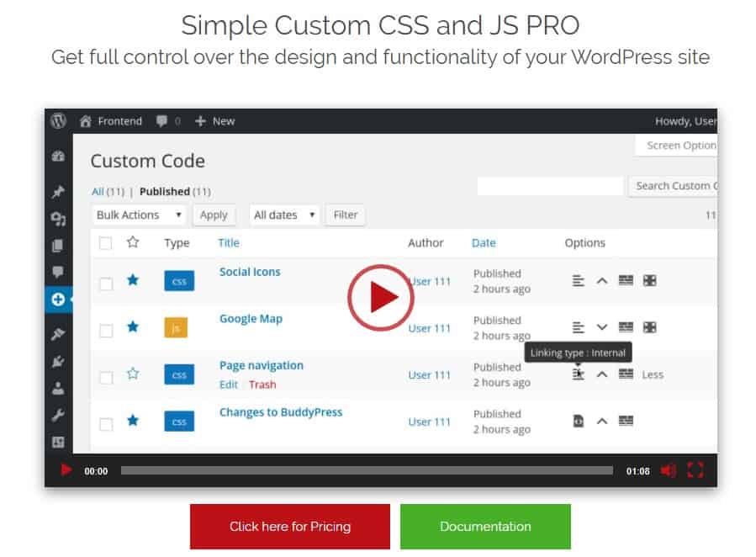The height and width of the screenshot is (557, 756).
Task: Tick the checkbox for Social Icons
Action: click(x=106, y=284)
